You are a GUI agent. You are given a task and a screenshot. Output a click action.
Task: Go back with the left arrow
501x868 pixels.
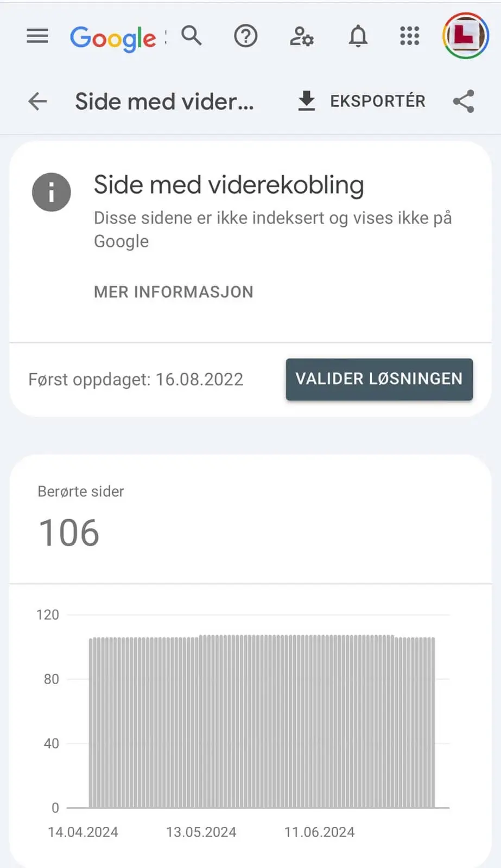[x=37, y=101]
